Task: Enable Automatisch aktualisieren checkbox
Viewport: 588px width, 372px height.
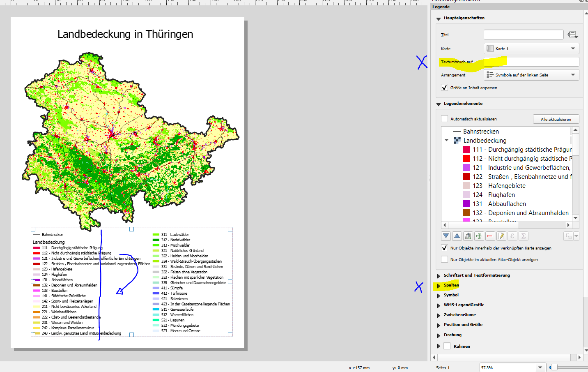Action: [x=444, y=119]
